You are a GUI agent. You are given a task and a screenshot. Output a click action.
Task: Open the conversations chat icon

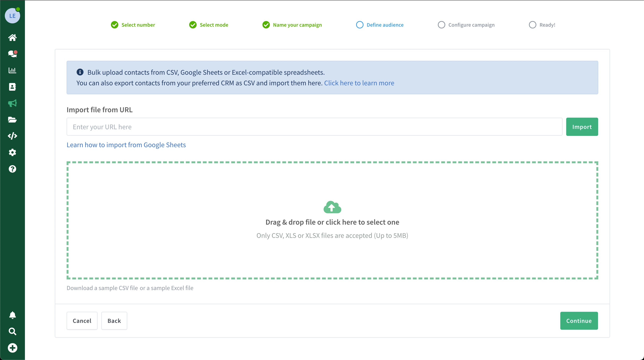pos(12,54)
